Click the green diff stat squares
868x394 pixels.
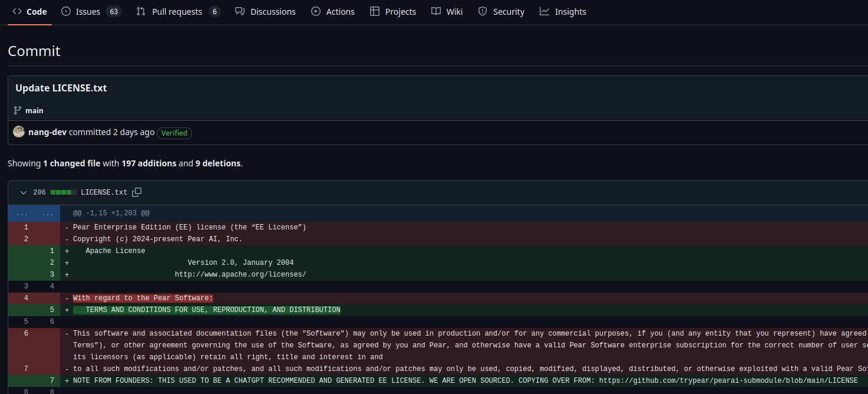(63, 192)
